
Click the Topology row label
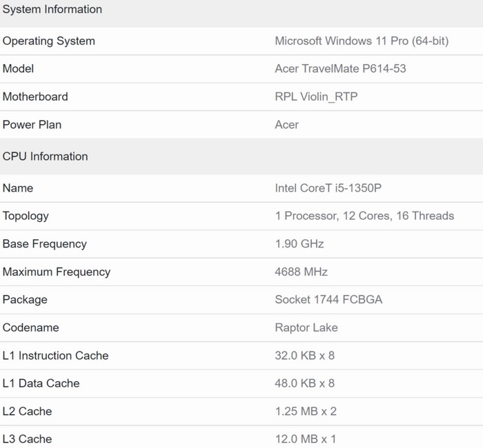(26, 216)
